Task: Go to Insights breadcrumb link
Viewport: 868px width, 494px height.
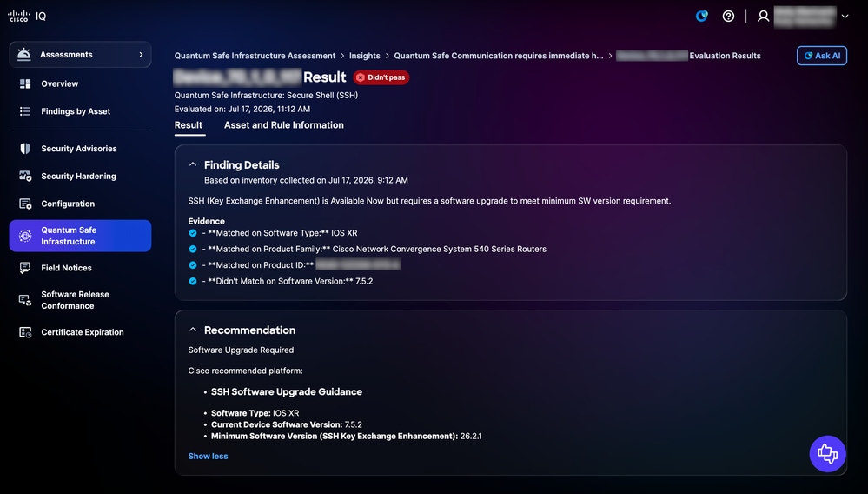Action: (x=365, y=56)
